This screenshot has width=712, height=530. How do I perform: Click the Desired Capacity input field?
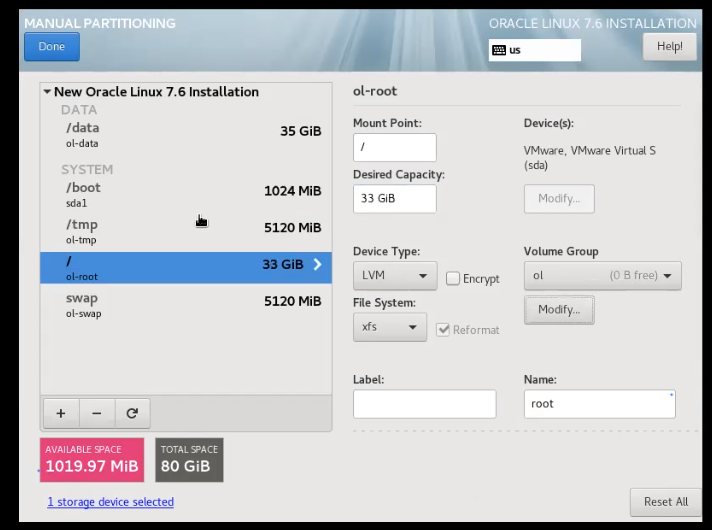click(x=395, y=198)
